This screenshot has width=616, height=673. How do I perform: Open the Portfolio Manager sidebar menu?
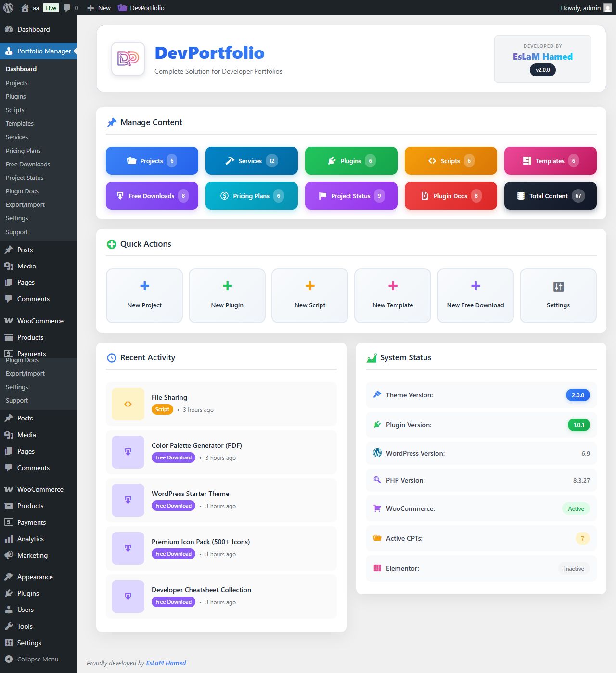point(38,51)
